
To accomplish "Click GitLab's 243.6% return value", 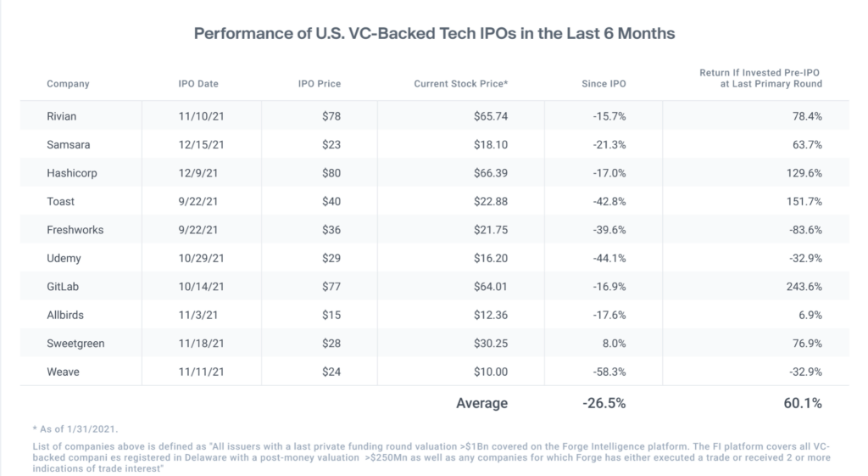I will pyautogui.click(x=804, y=287).
